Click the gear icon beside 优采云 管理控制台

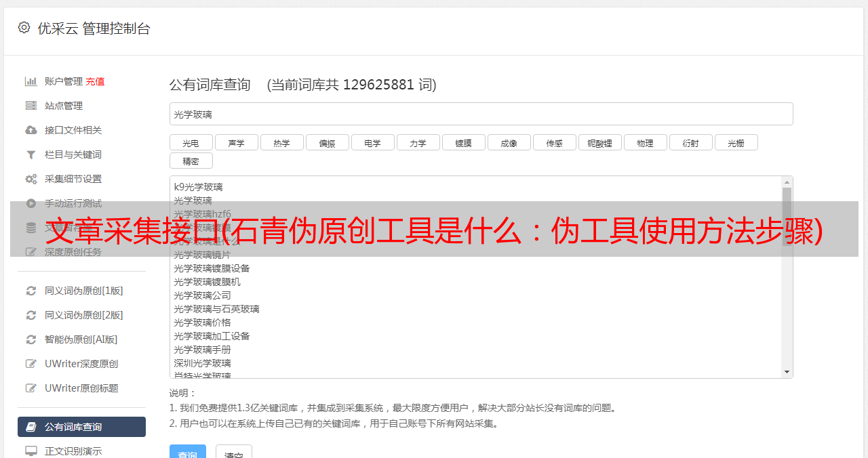[x=24, y=28]
